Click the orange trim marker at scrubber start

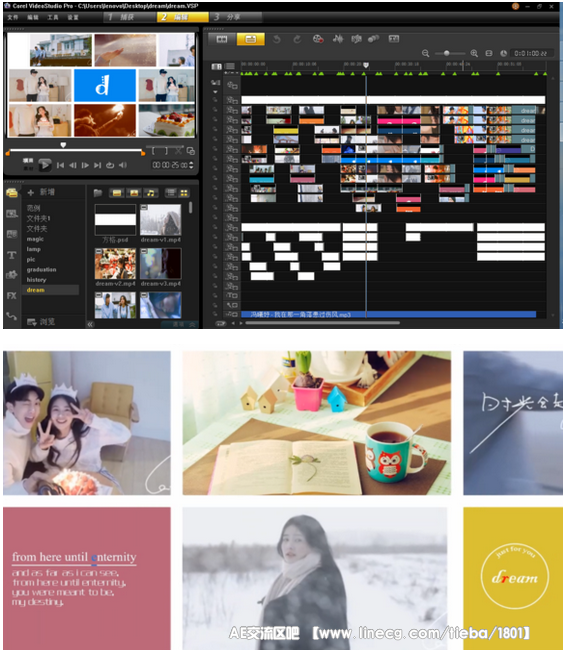7,154
